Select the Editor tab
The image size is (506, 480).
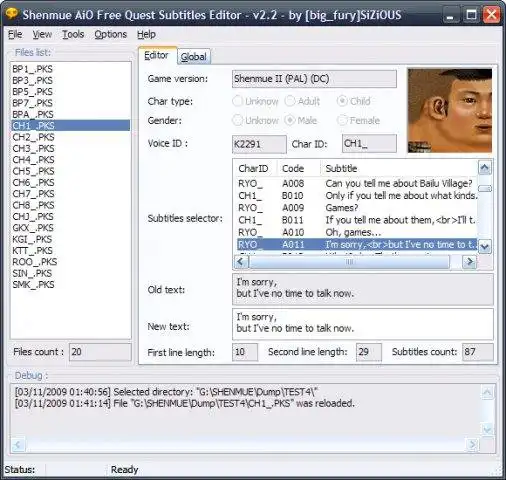[157, 55]
